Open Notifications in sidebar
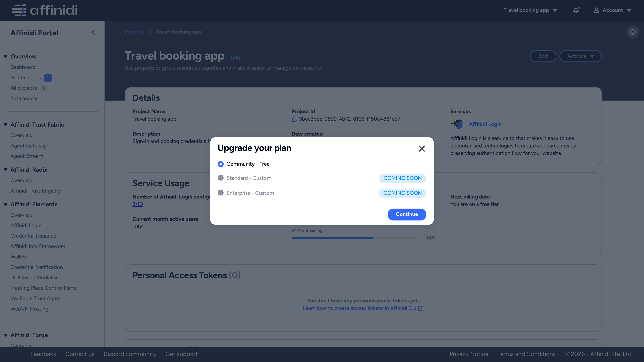The width and height of the screenshot is (644, 362). coord(26,78)
